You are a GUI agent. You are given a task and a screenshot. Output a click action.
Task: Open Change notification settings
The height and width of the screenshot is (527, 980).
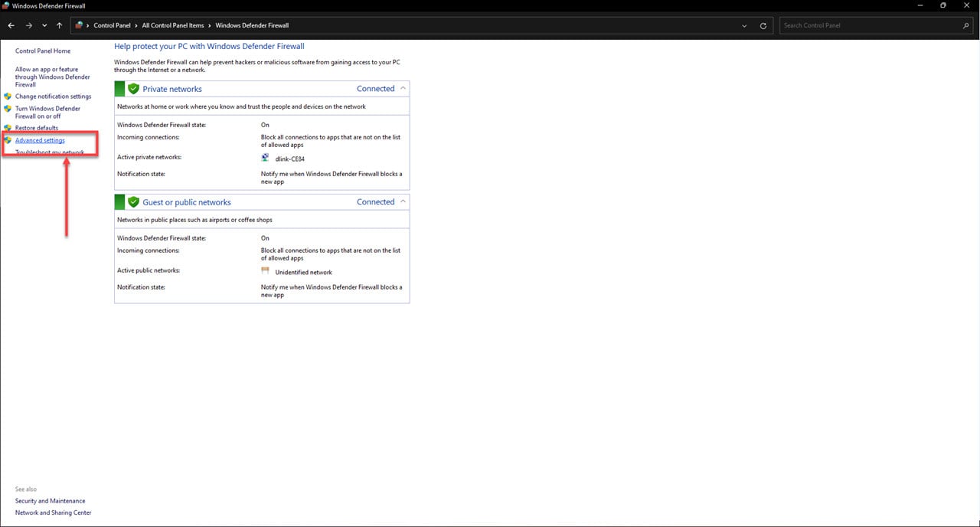point(53,97)
